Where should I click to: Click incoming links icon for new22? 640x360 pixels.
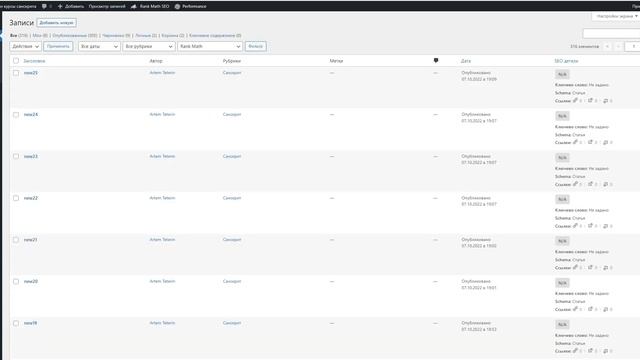click(x=605, y=226)
